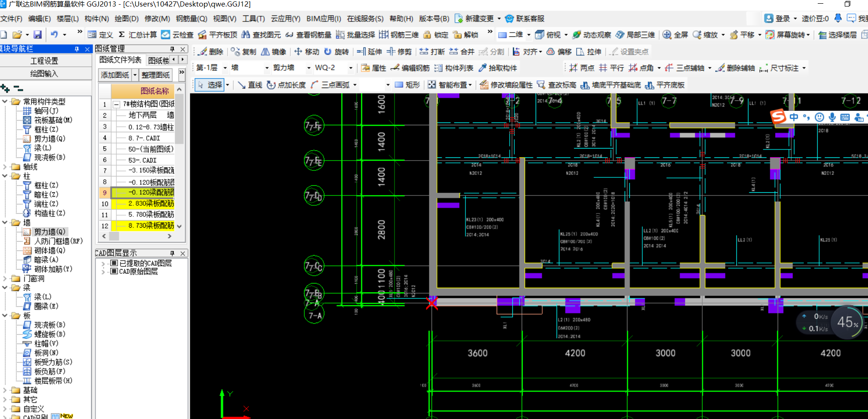Click 智能布置 smart layout
Image resolution: width=868 pixels, height=419 pixels.
(x=450, y=85)
